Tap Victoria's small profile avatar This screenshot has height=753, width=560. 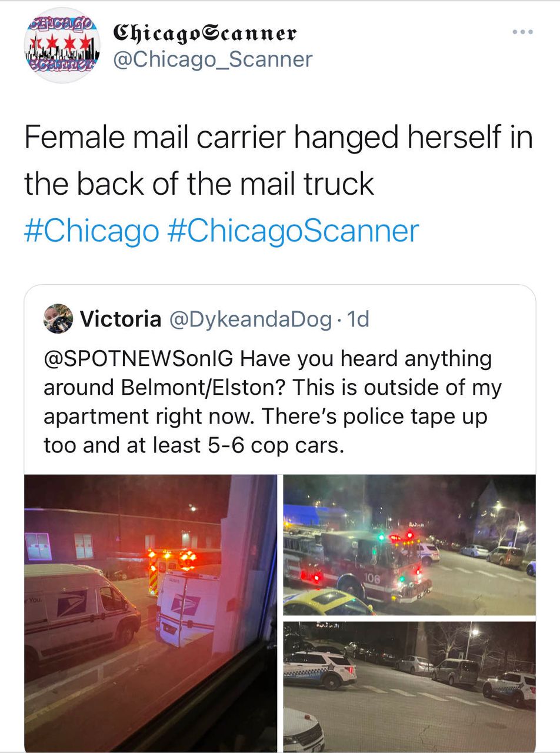tap(58, 319)
